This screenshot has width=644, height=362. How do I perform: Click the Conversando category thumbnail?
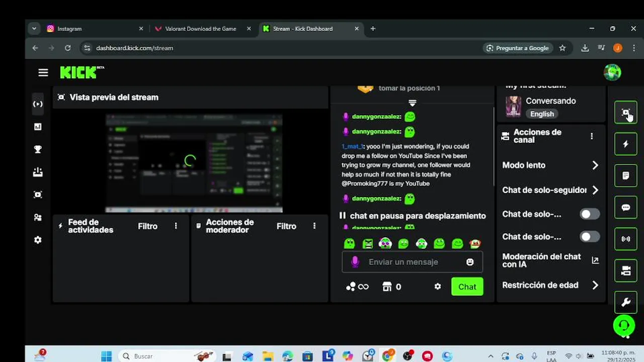[x=513, y=107]
